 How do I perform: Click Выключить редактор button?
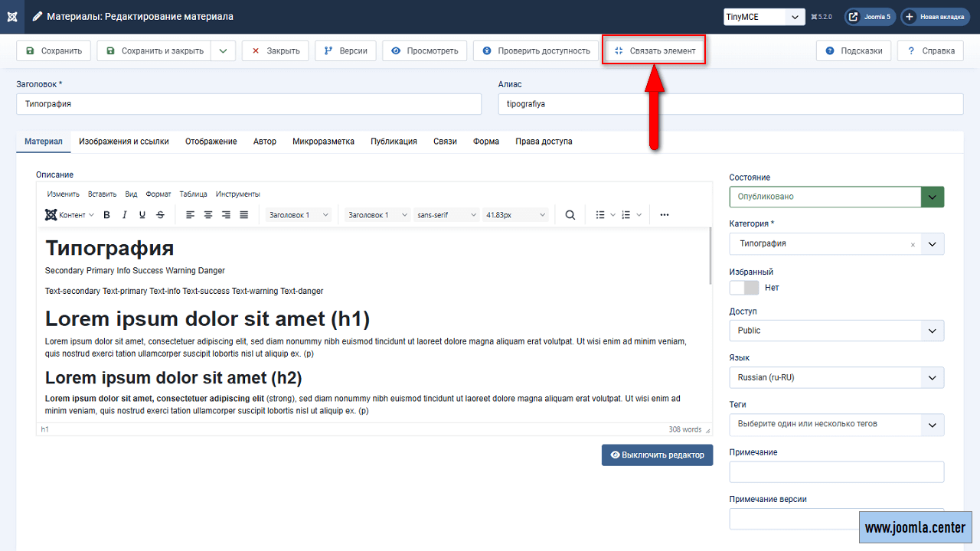pos(657,455)
